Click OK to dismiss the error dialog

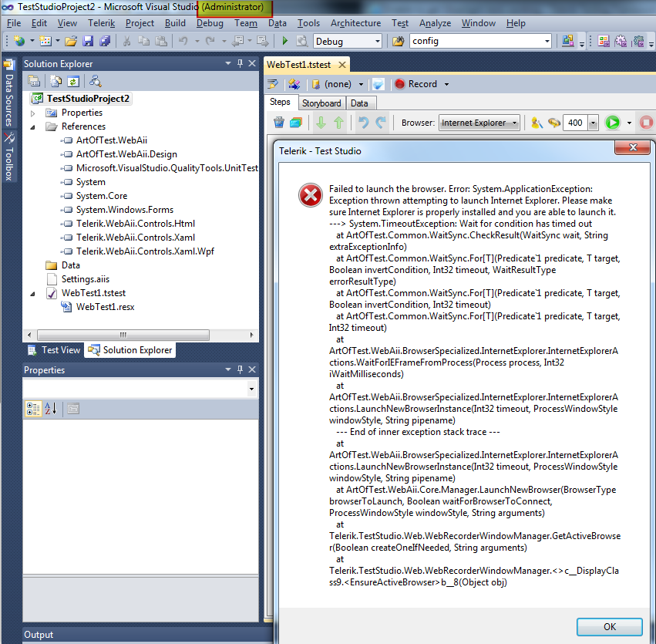[x=610, y=626]
